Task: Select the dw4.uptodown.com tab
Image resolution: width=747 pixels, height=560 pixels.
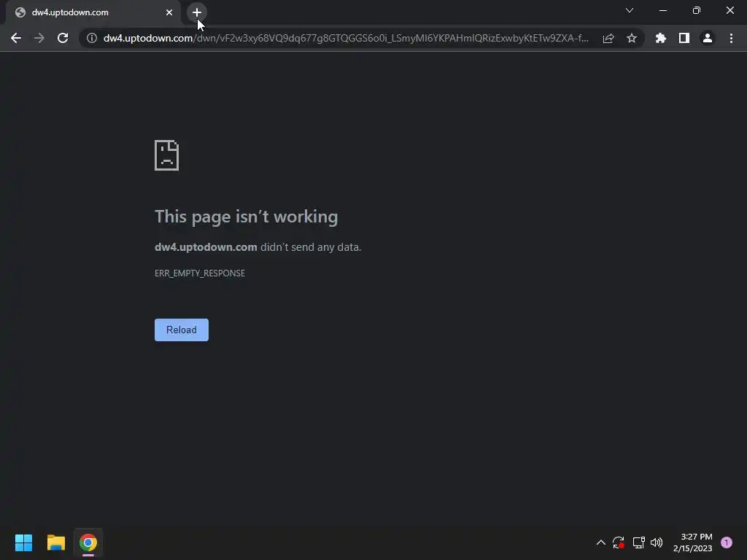Action: click(93, 12)
